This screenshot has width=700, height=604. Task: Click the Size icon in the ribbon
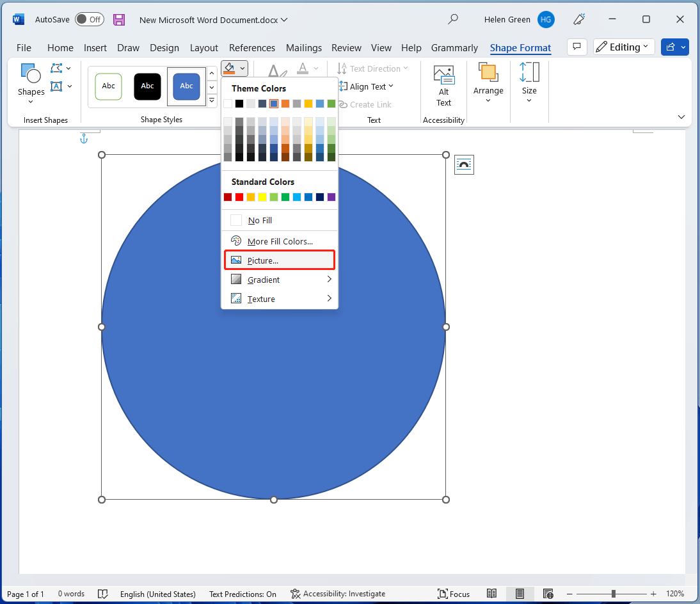[x=529, y=82]
